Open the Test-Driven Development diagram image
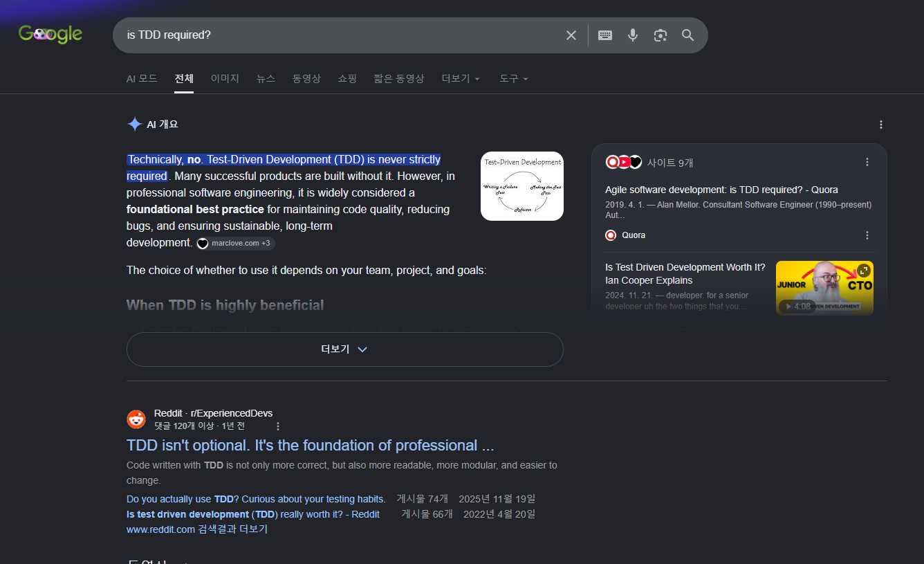 tap(522, 186)
